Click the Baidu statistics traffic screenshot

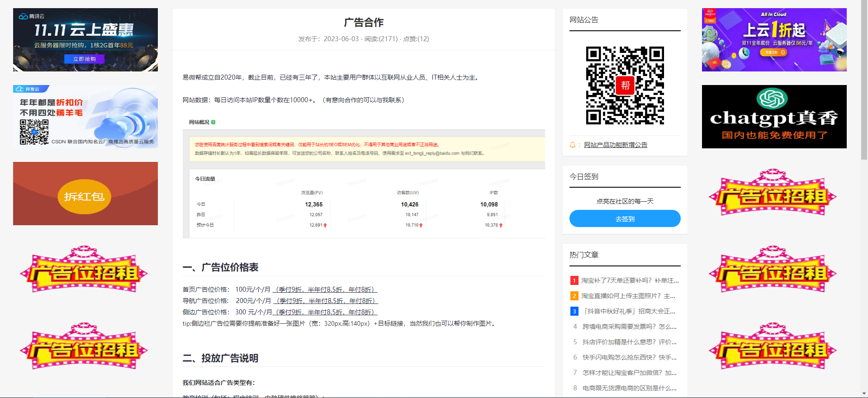(364, 183)
